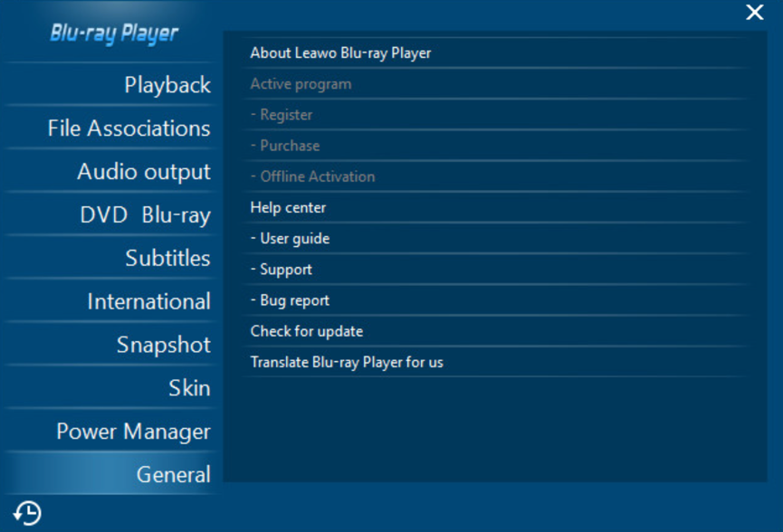Click Check for update
This screenshot has width=783, height=532.
(x=495, y=331)
